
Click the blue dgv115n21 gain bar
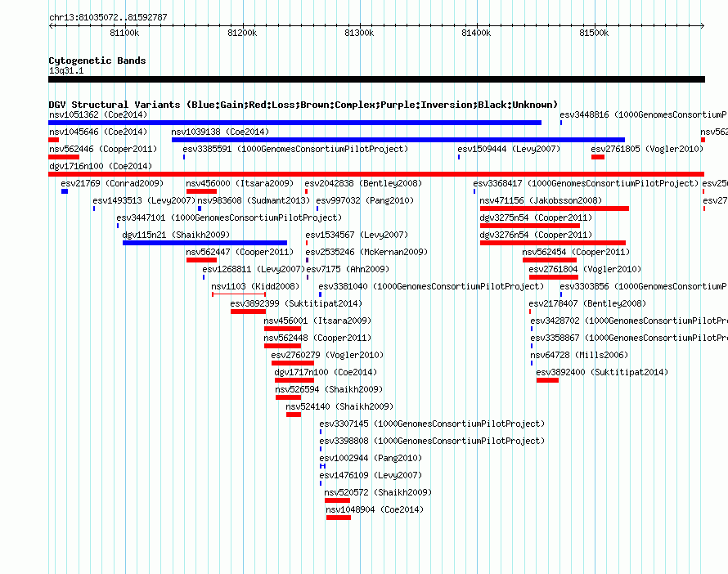coord(204,243)
